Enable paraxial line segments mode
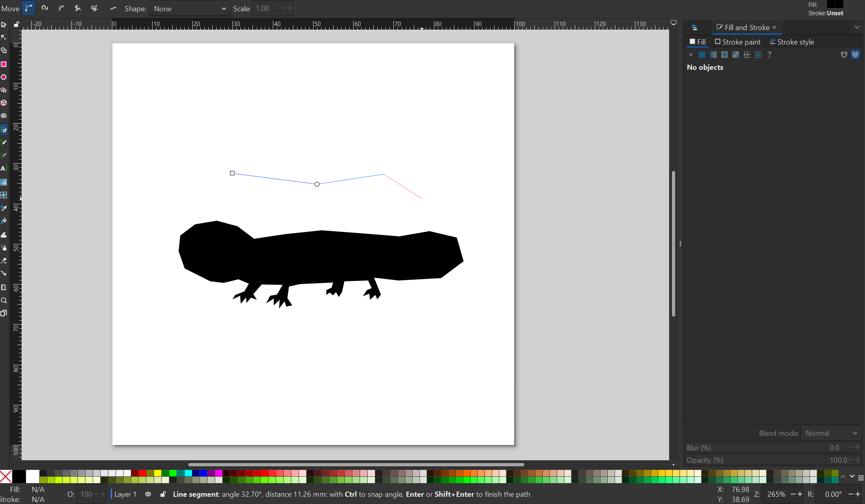The image size is (865, 504). pos(94,8)
